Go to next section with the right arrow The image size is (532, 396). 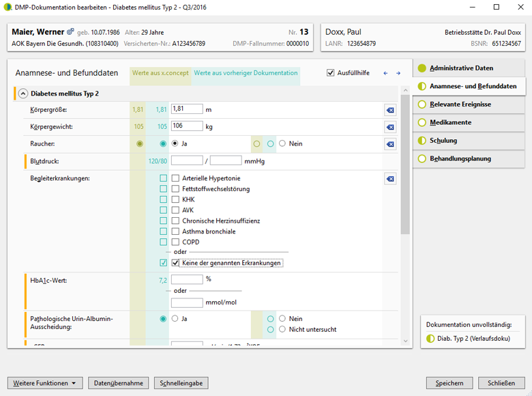398,73
